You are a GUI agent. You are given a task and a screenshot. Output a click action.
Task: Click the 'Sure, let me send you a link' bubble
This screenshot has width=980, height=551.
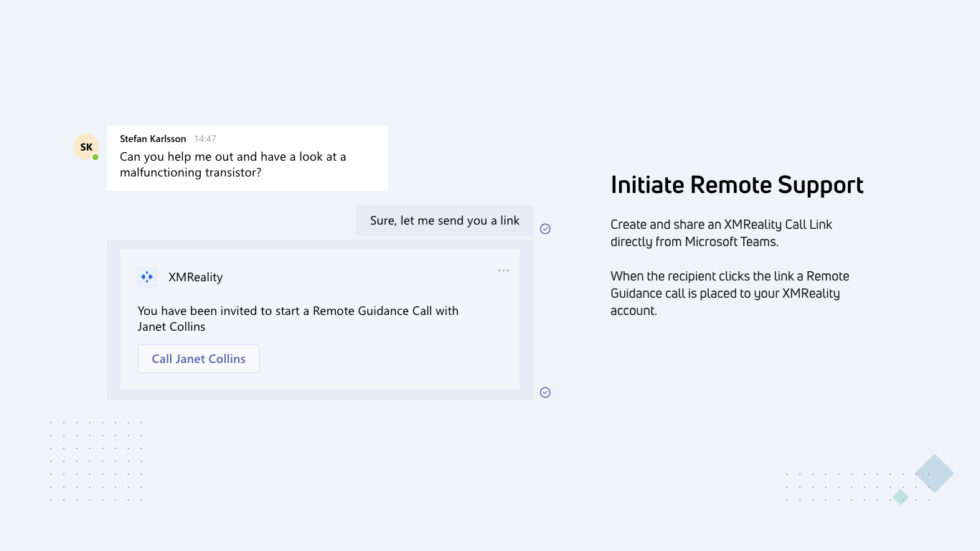(445, 221)
